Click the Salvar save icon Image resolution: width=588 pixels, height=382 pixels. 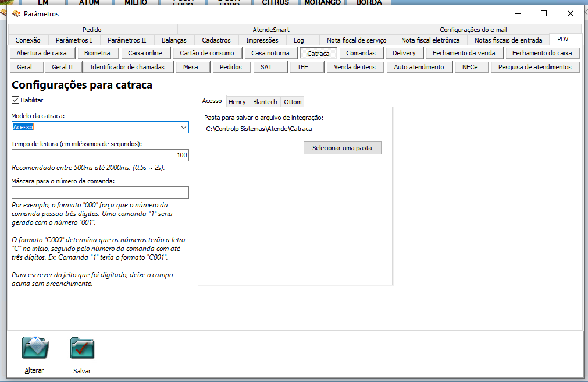click(x=81, y=348)
